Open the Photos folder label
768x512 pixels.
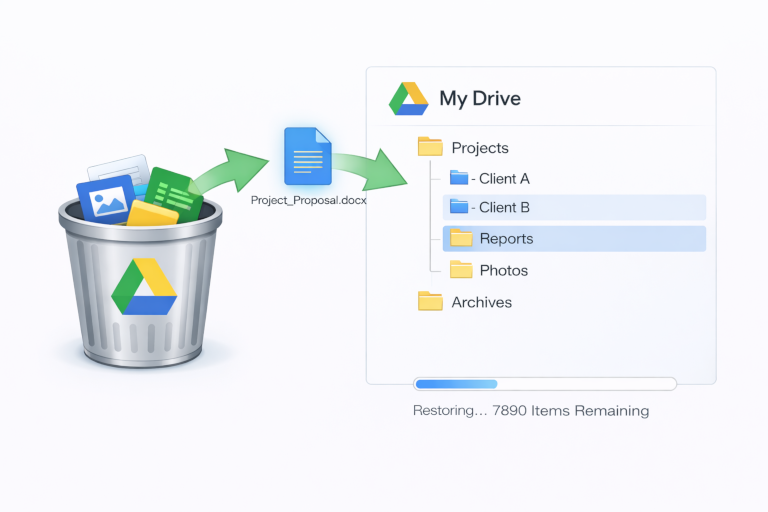click(504, 270)
